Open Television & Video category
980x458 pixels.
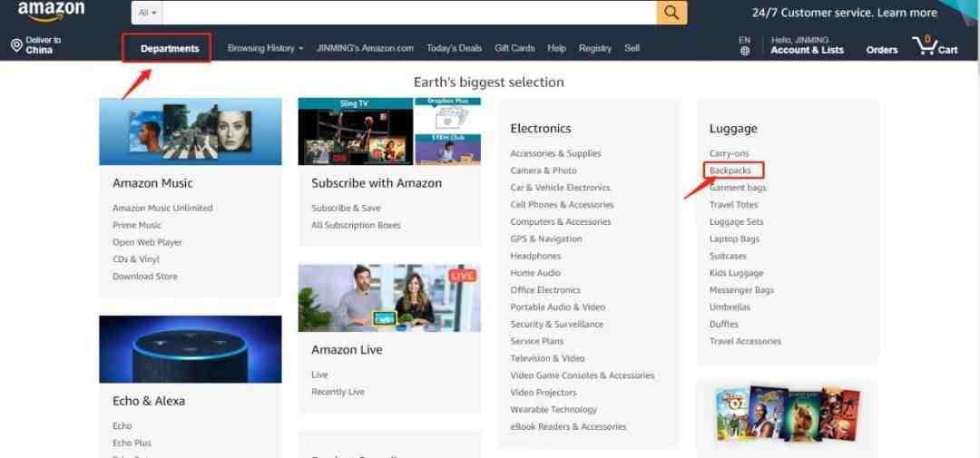547,358
